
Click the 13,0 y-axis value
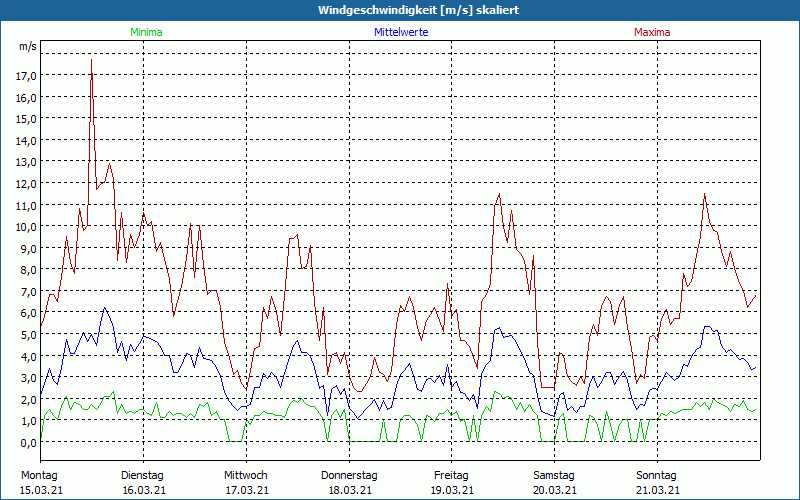[27, 162]
